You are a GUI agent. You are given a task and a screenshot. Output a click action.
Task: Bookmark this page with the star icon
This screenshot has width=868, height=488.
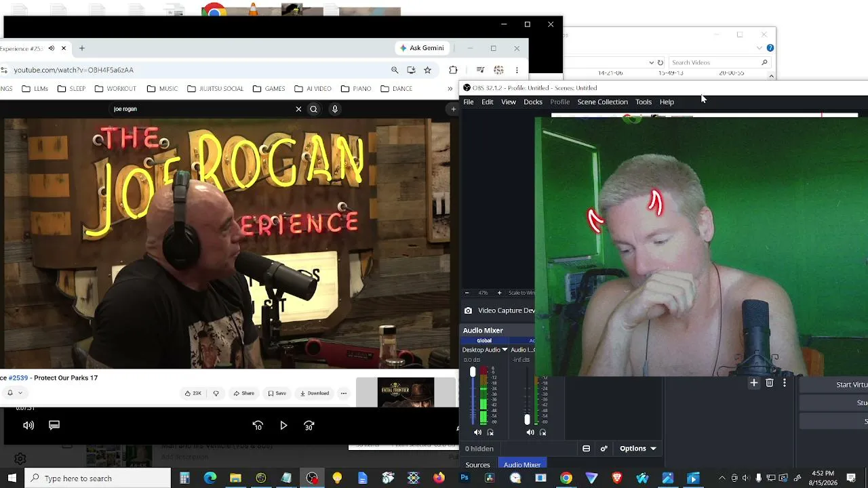tap(427, 70)
